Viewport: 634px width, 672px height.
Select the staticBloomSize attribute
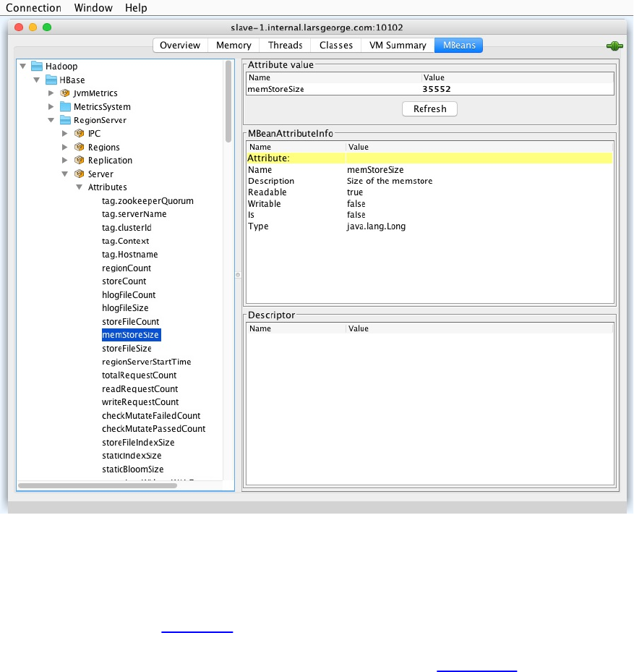[133, 469]
